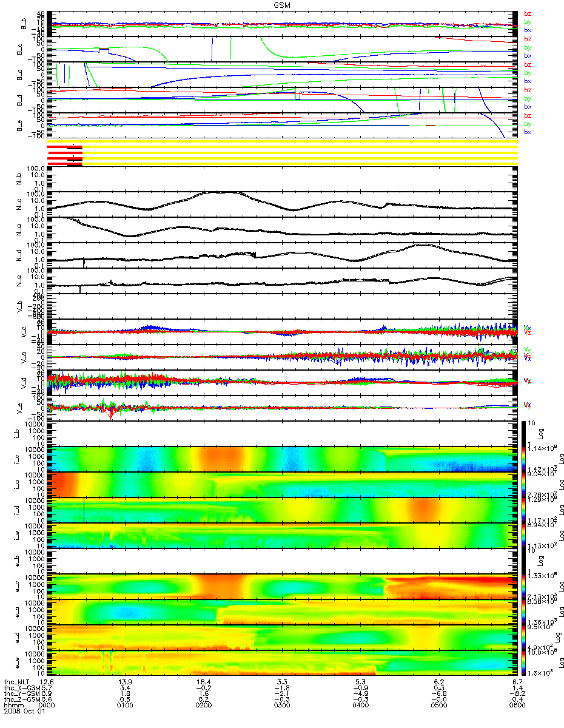Click the MLT value 13.9
This screenshot has height=728, width=564.
tap(126, 682)
